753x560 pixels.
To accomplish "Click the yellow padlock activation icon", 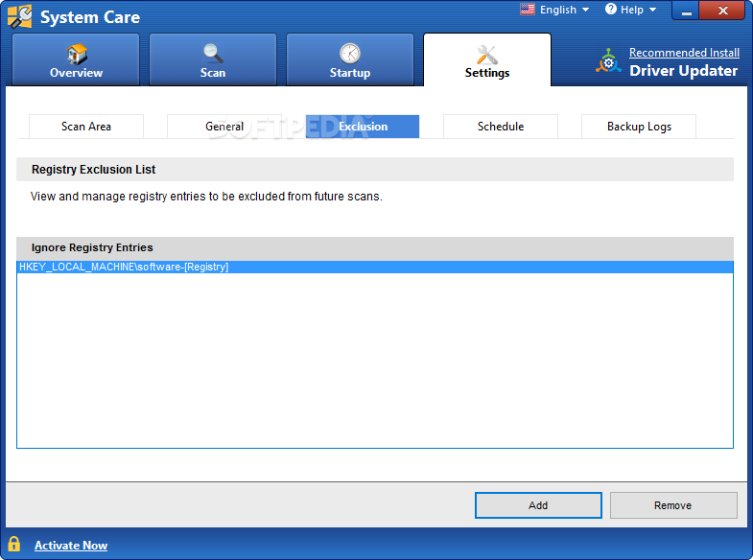I will [x=14, y=544].
